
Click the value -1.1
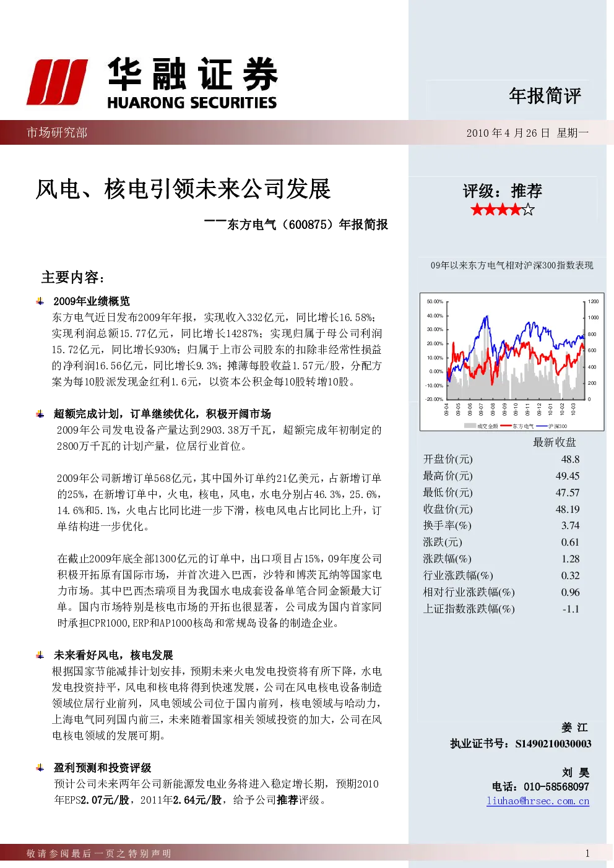pos(571,609)
